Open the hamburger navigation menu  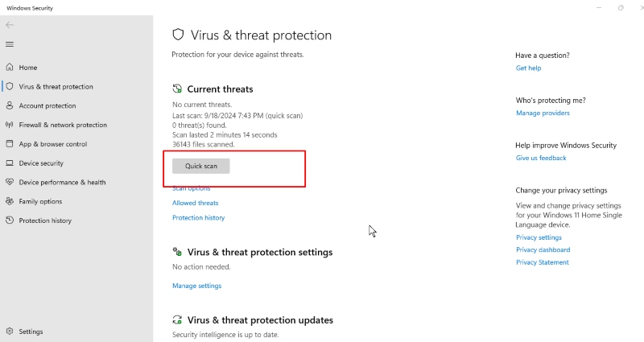(10, 44)
